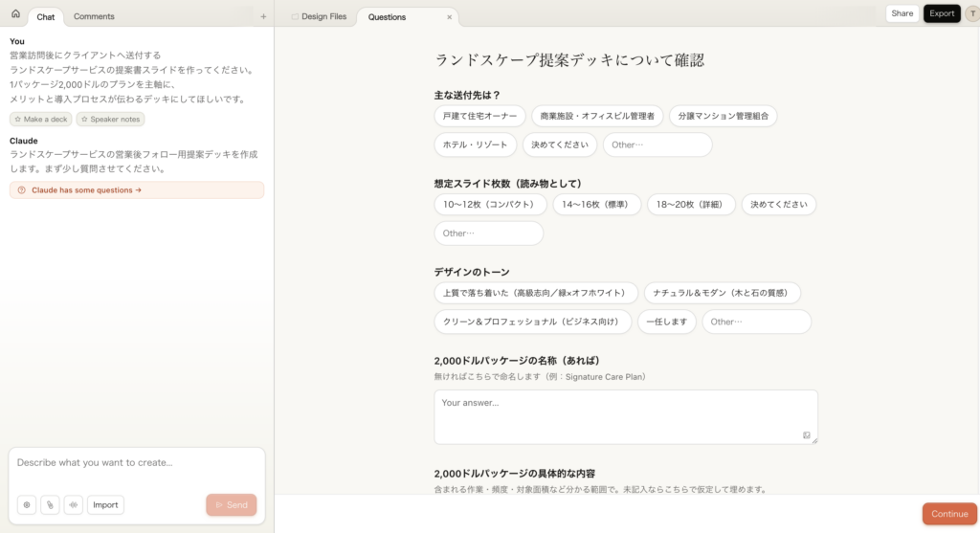Click the voice waveform icon
The height and width of the screenshot is (533, 980).
(x=74, y=504)
